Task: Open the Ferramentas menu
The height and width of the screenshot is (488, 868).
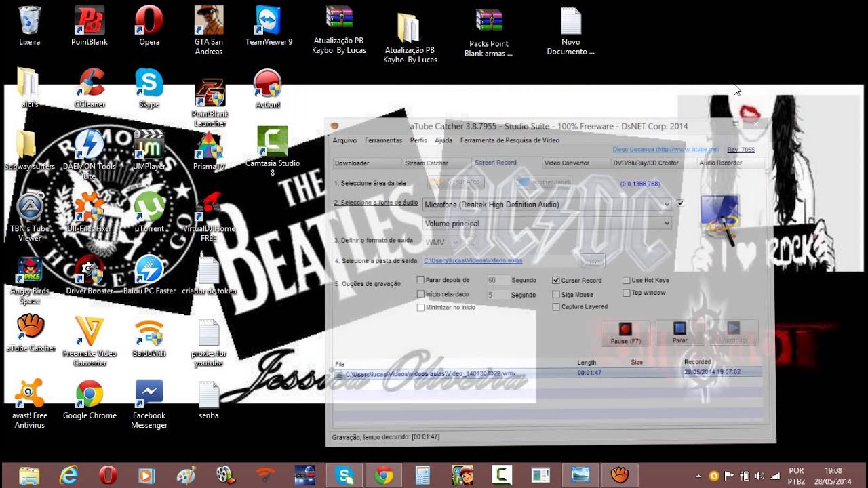Action: pos(383,140)
